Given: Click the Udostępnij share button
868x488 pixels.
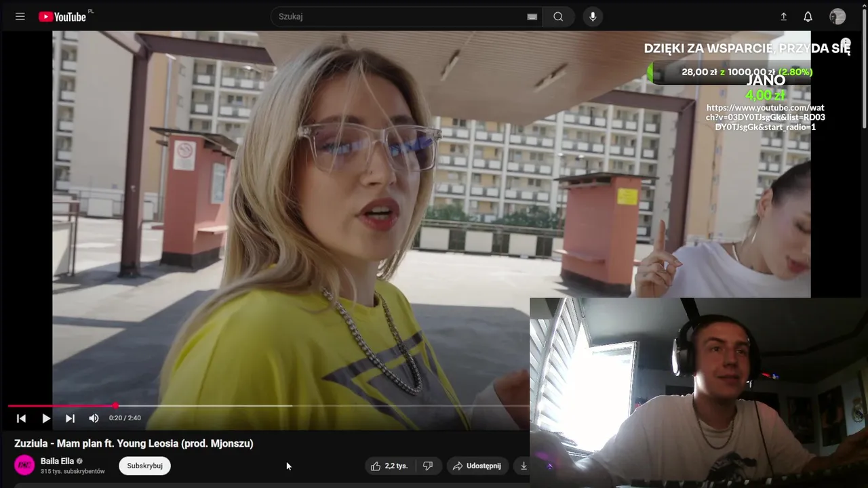Looking at the screenshot, I should pos(477,466).
